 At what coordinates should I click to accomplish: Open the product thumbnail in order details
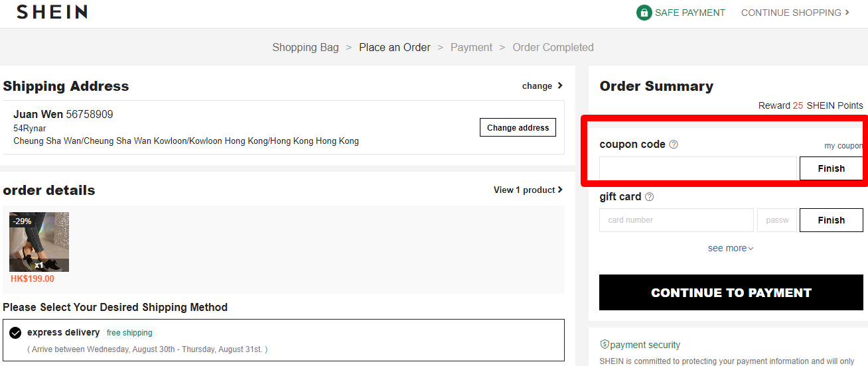[39, 242]
